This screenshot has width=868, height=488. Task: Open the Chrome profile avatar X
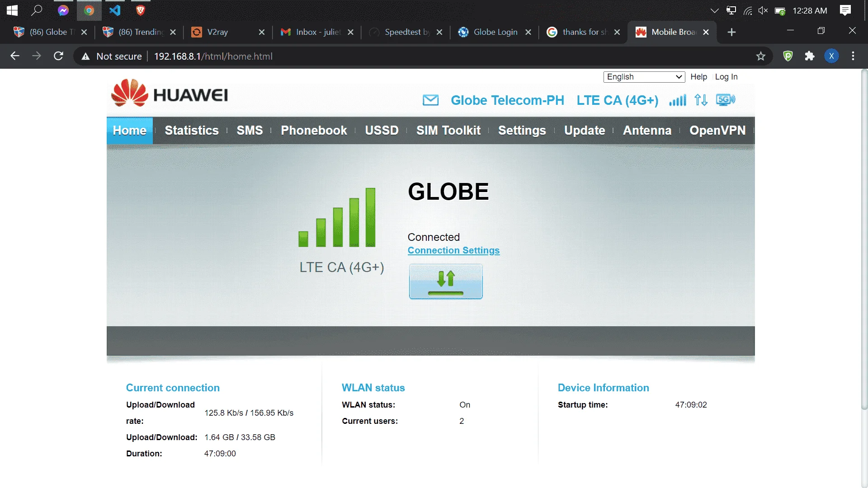tap(831, 56)
